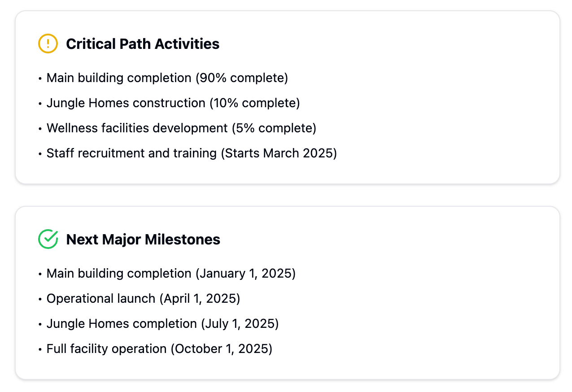Click the green checkmark circle icon

[x=48, y=239]
